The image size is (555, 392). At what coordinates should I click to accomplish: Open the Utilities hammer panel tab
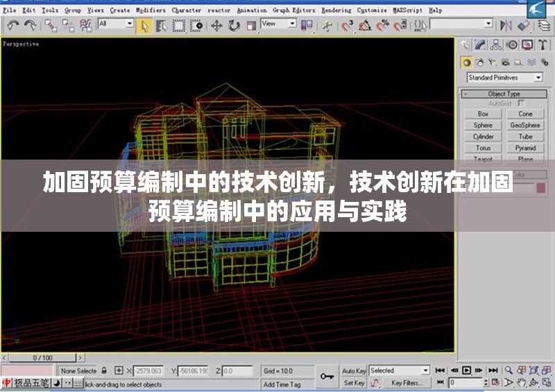(543, 45)
